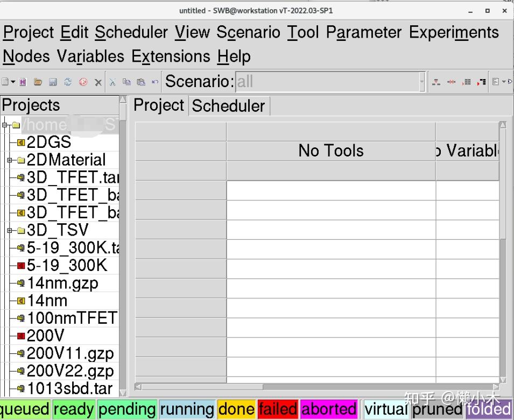Click the 'failed' red status legend
The image size is (514, 420).
coord(278,410)
